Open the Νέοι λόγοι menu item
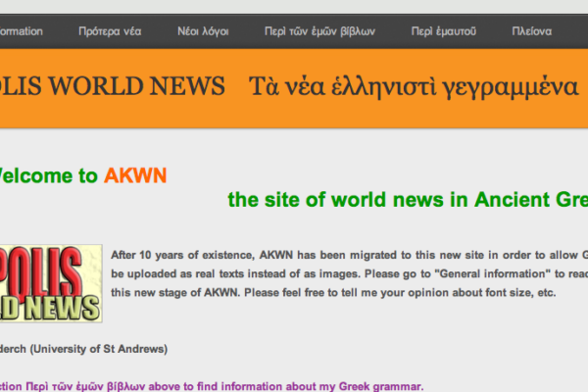Viewport: 588px width, 392px height. pos(203,31)
